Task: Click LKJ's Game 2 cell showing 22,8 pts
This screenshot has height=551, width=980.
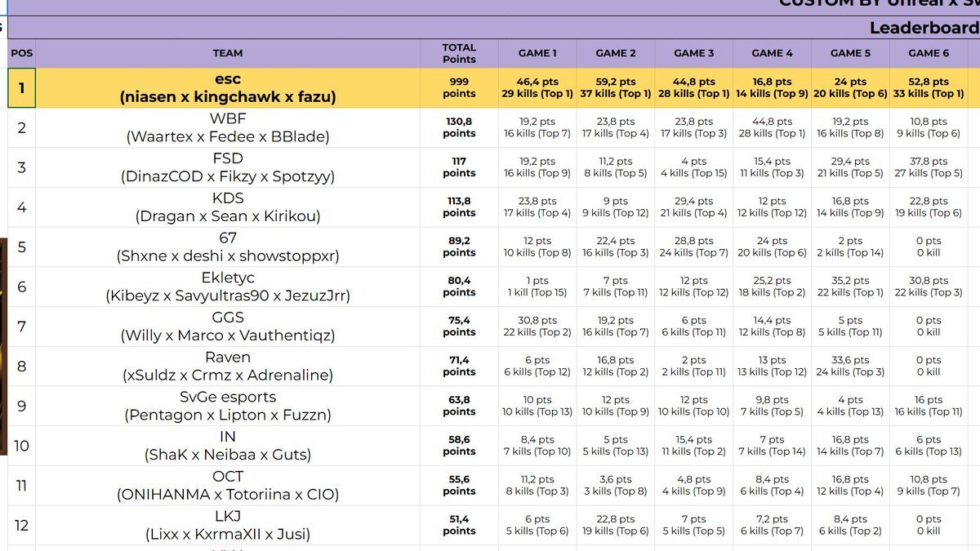Action: pos(616,525)
